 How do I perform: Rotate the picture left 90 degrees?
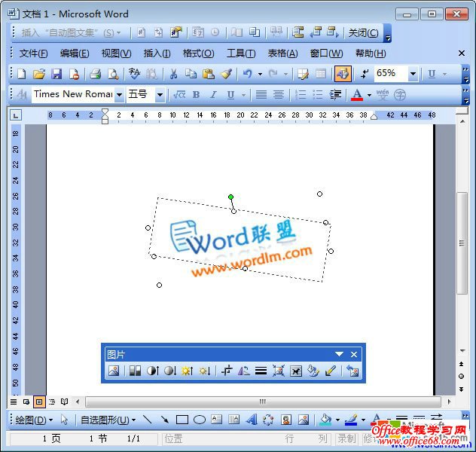(244, 371)
